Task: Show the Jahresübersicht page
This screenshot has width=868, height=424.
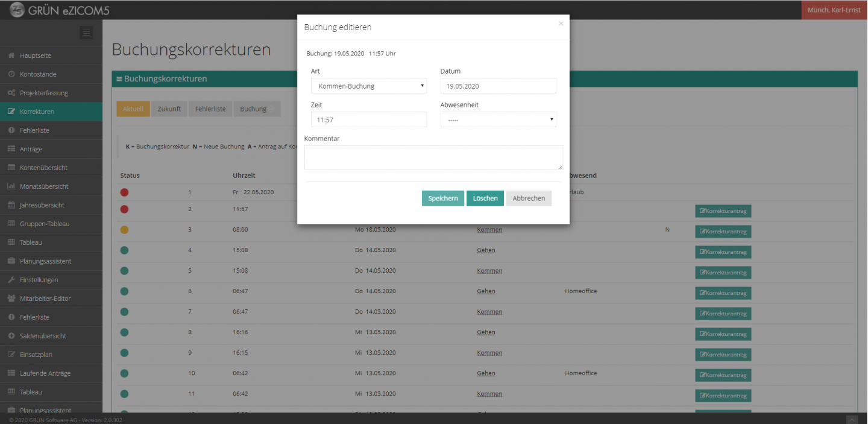Action: tap(51, 205)
